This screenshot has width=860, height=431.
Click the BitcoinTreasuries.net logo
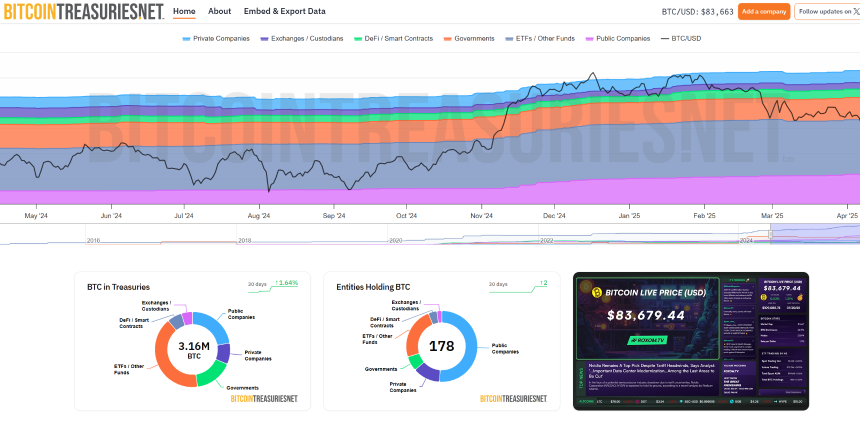(85, 12)
